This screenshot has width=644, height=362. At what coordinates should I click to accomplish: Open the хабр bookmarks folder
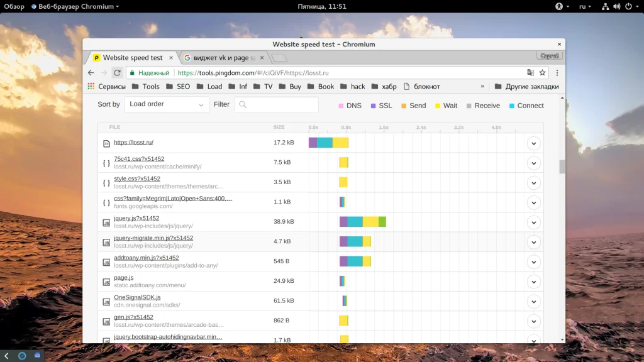384,87
